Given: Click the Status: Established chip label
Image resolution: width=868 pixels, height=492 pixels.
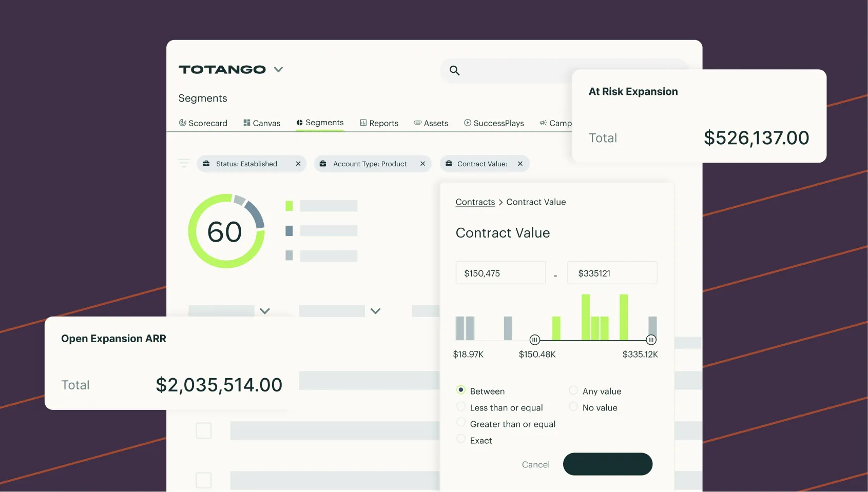Looking at the screenshot, I should [246, 164].
